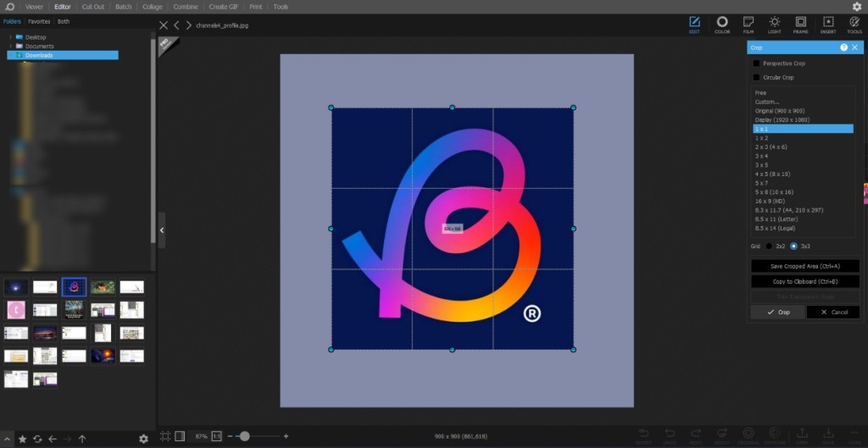Cancel the crop operation
The width and height of the screenshot is (868, 448).
833,312
